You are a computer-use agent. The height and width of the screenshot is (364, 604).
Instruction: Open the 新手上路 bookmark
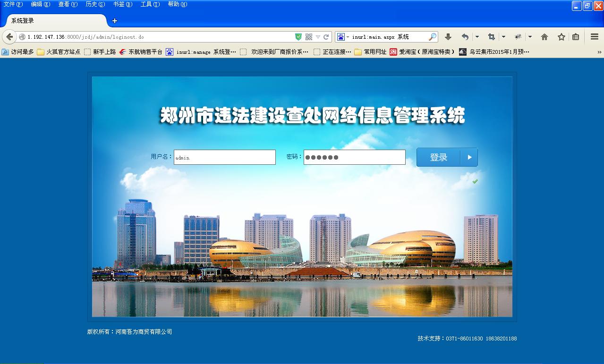coord(100,52)
